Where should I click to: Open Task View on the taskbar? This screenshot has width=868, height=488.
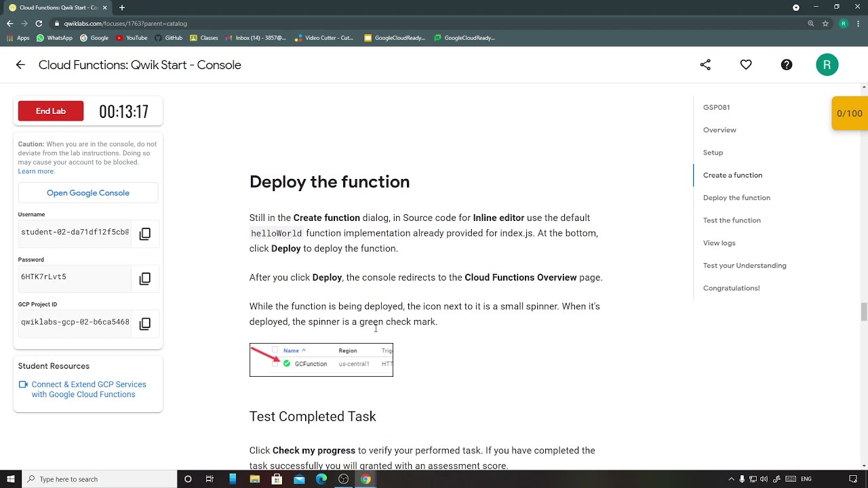(x=210, y=479)
